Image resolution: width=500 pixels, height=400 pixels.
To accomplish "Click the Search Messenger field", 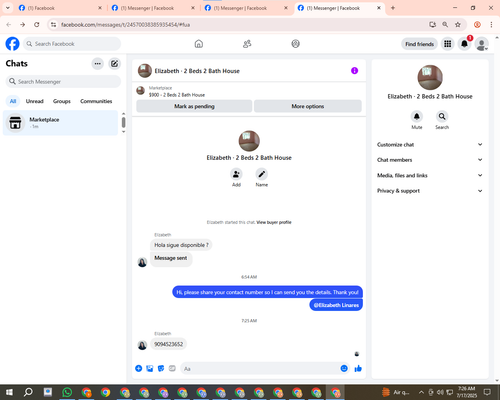I will pyautogui.click(x=63, y=82).
